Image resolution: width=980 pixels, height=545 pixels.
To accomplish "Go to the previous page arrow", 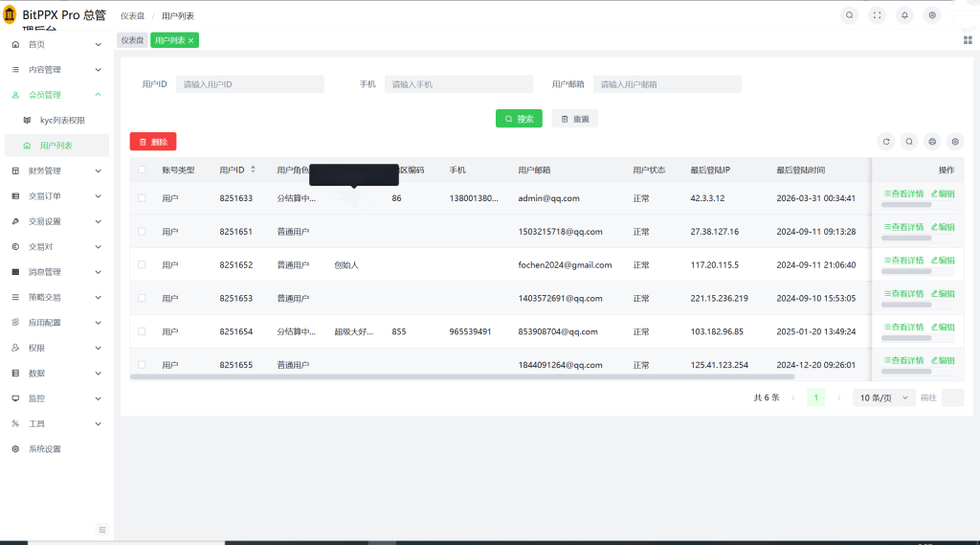I will pos(793,397).
